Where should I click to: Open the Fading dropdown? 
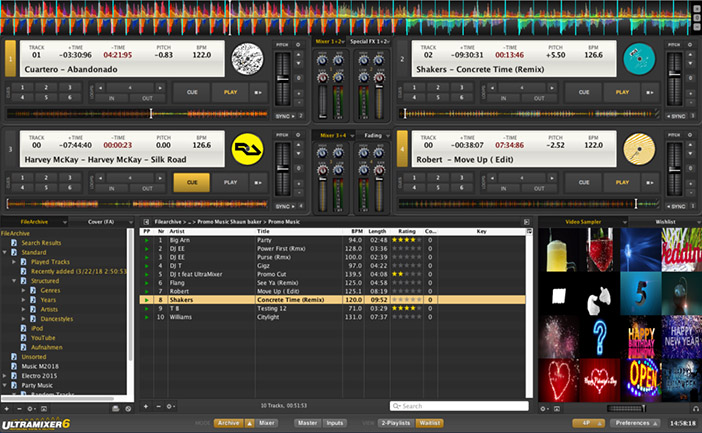click(372, 134)
